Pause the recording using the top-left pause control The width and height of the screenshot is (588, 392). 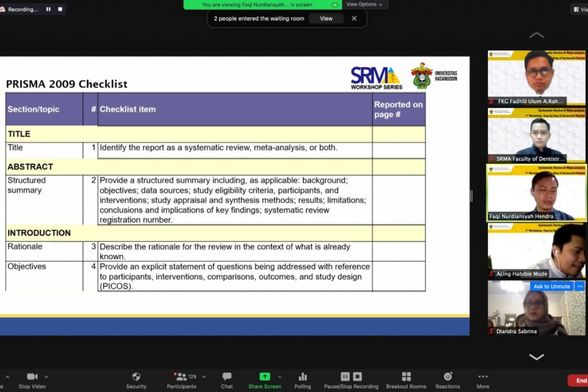pos(48,9)
